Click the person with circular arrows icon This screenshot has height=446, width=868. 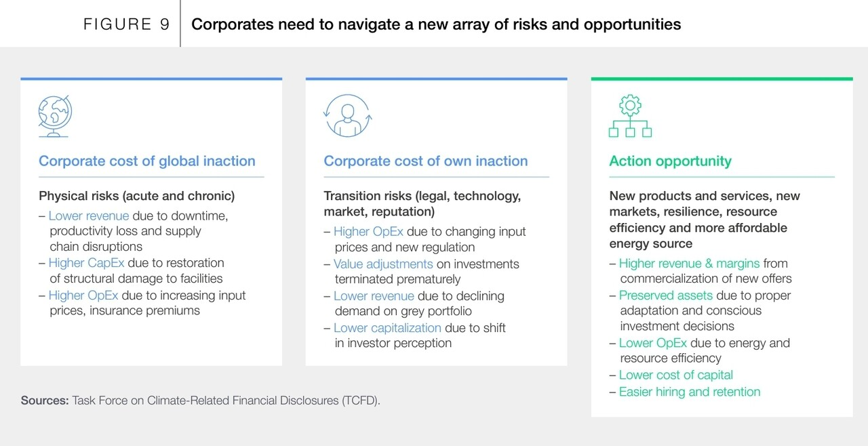click(x=349, y=116)
